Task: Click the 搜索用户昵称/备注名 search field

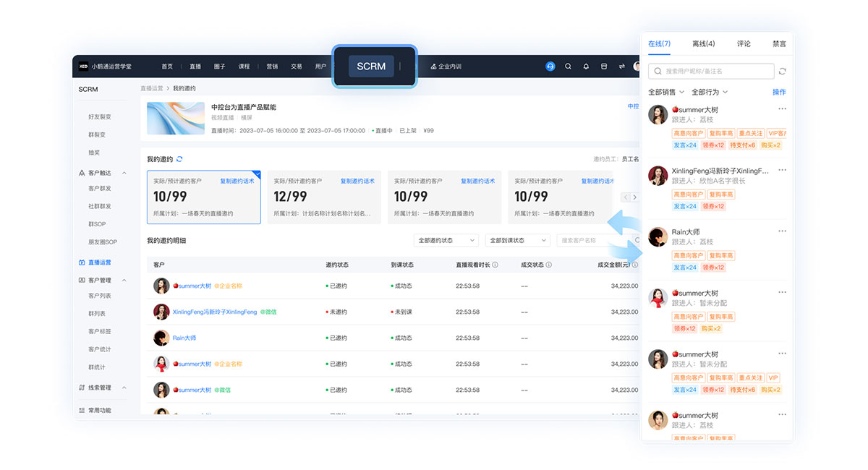Action: (711, 72)
